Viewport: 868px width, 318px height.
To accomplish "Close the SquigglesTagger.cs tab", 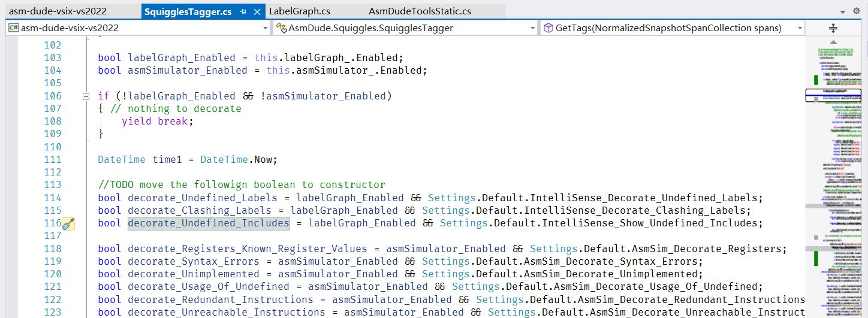I will [x=257, y=11].
